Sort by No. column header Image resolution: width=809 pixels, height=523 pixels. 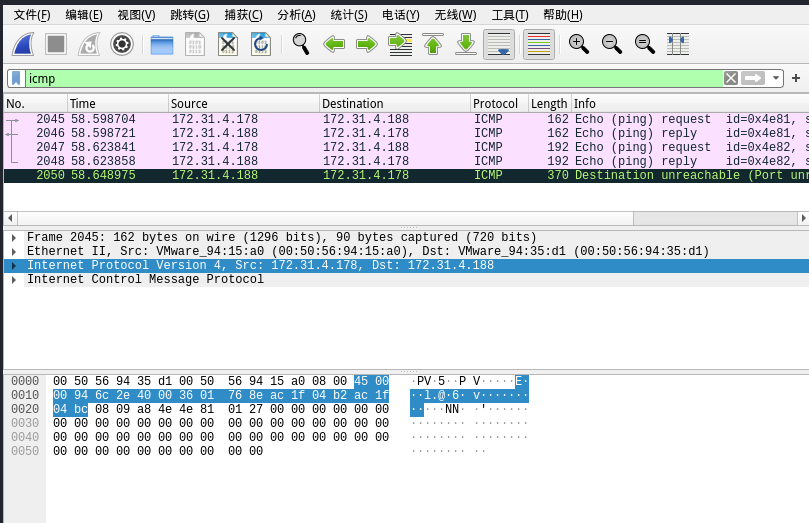coord(35,104)
